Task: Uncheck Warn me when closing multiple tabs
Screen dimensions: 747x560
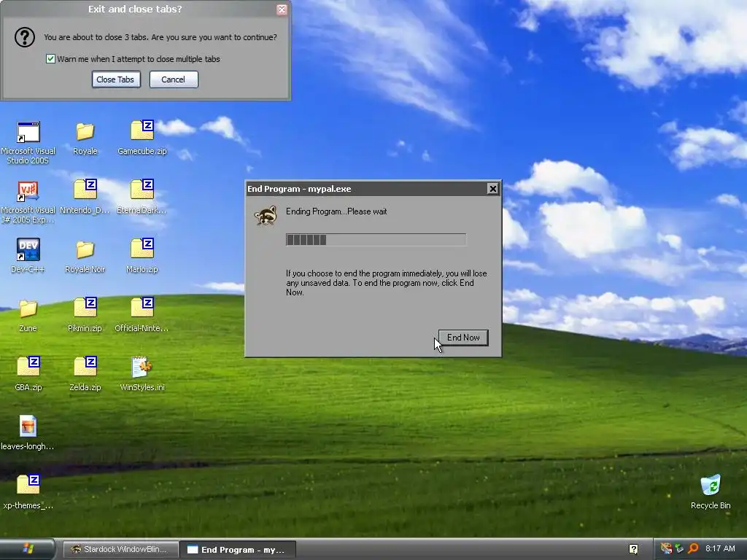Action: coord(50,58)
